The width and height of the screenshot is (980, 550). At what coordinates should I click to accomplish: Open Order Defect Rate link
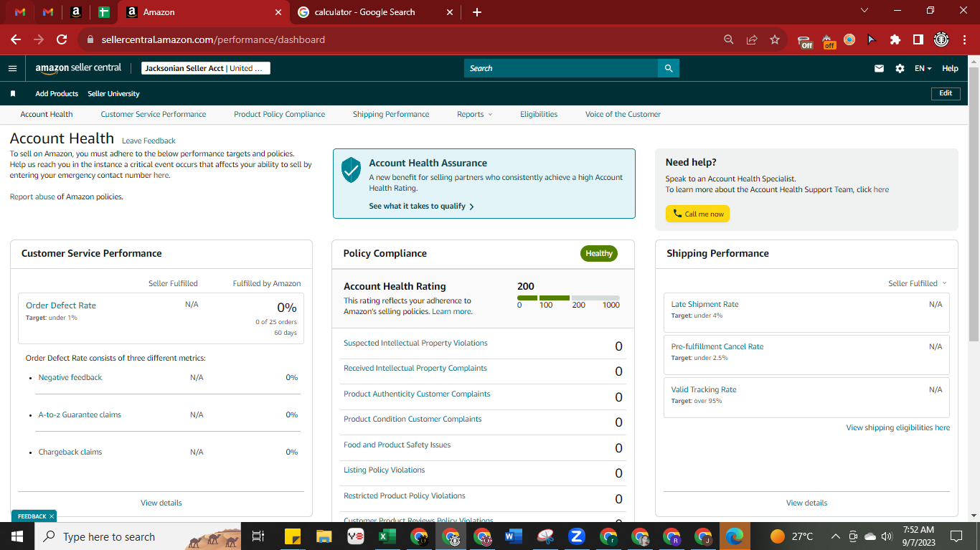[x=61, y=305]
